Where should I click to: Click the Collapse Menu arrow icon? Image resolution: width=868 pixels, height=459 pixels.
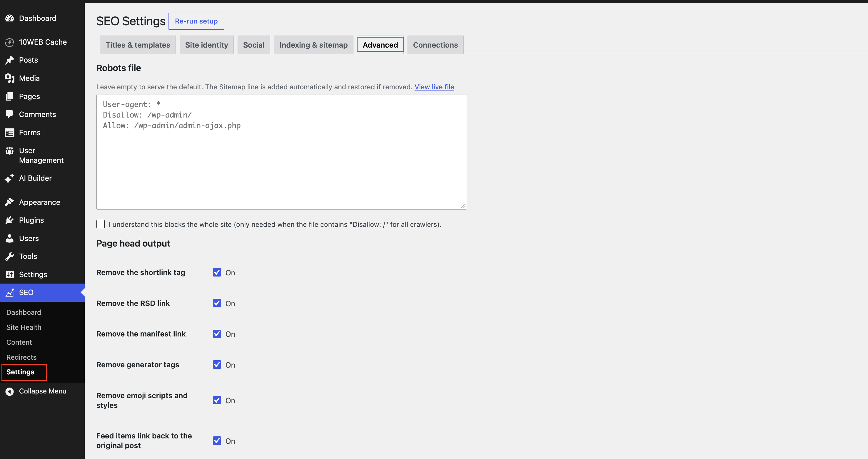click(9, 391)
